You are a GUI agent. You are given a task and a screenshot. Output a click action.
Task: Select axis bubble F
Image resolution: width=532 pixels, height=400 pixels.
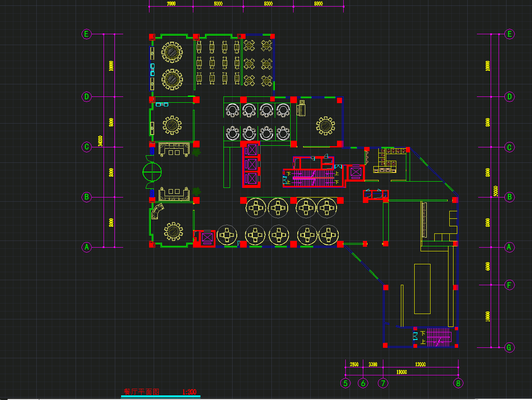(509, 285)
